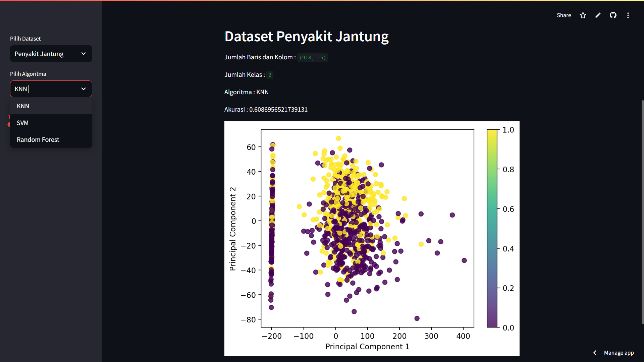Select KNN from the algorithm list

[x=51, y=106]
